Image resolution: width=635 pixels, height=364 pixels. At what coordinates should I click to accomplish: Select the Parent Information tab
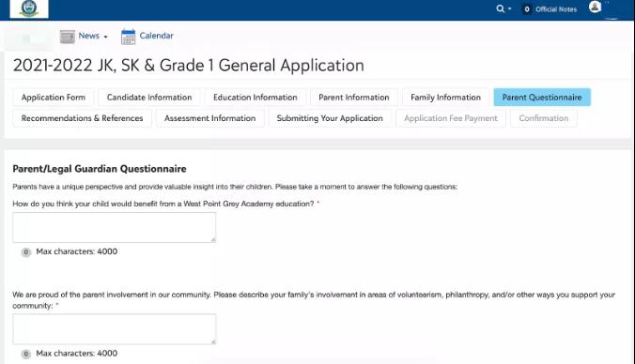coord(354,98)
